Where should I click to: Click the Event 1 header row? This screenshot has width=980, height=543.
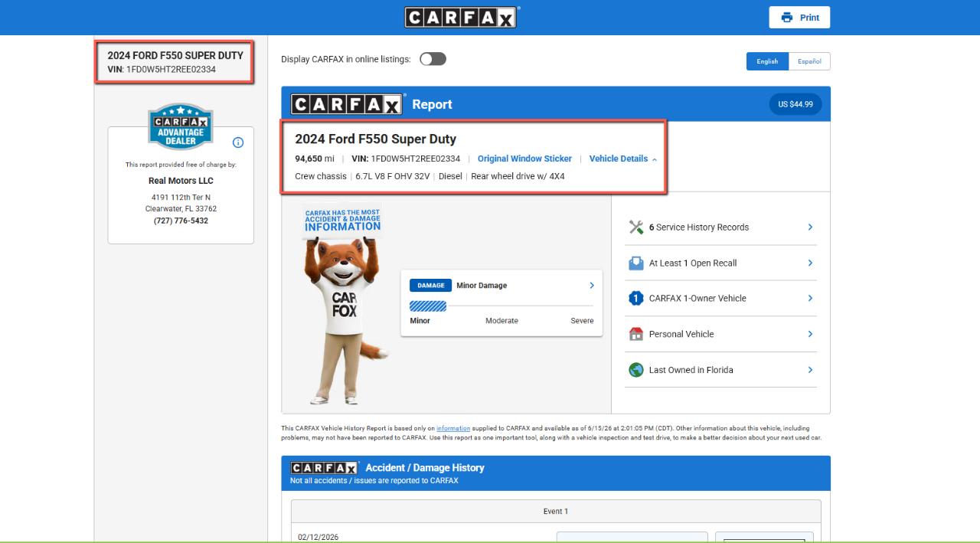pyautogui.click(x=556, y=512)
